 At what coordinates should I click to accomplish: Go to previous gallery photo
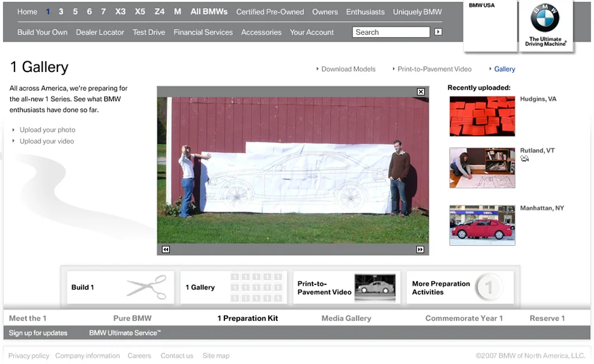(x=166, y=249)
